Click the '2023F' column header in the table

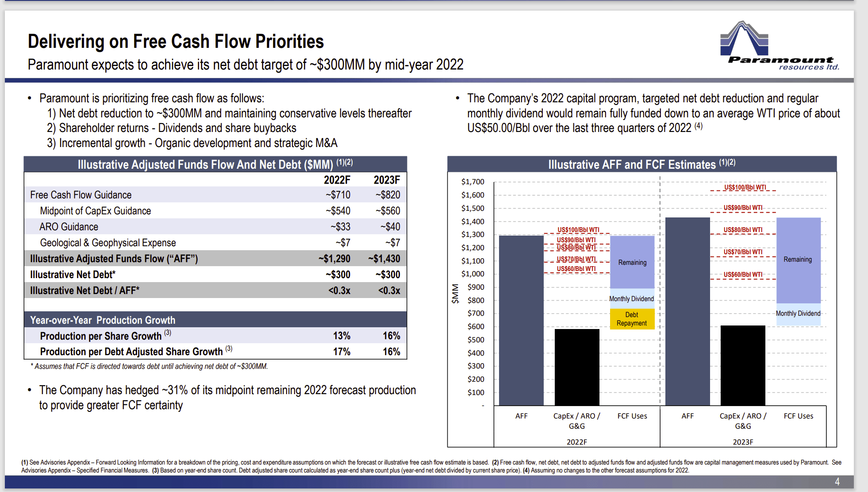(387, 180)
